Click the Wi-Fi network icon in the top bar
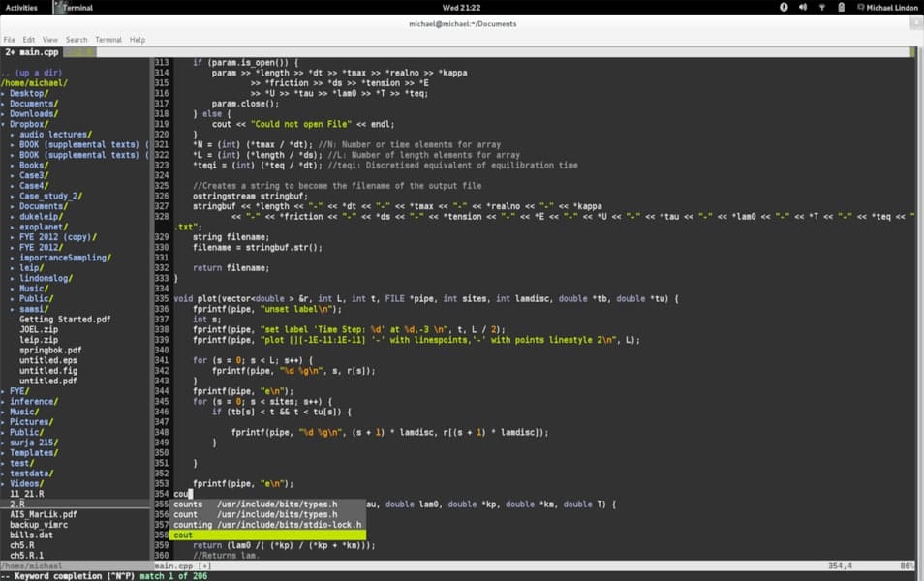Image resolution: width=924 pixels, height=581 pixels. [x=822, y=6]
